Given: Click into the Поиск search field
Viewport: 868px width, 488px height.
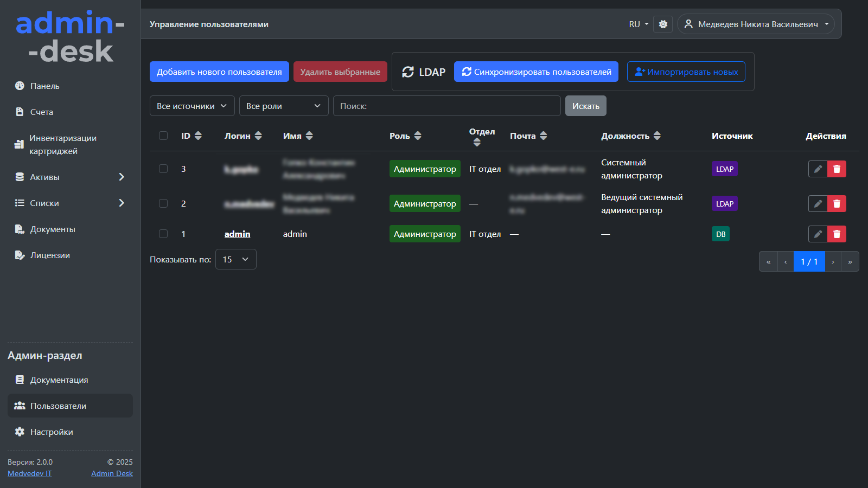Looking at the screenshot, I should pyautogui.click(x=446, y=106).
